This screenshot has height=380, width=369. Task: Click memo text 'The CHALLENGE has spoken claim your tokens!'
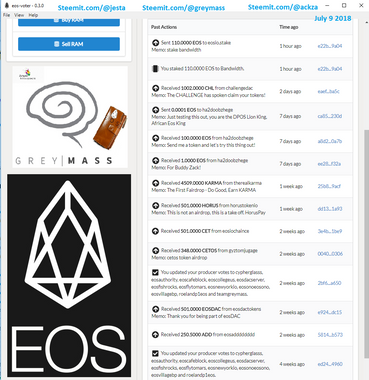pyautogui.click(x=216, y=95)
